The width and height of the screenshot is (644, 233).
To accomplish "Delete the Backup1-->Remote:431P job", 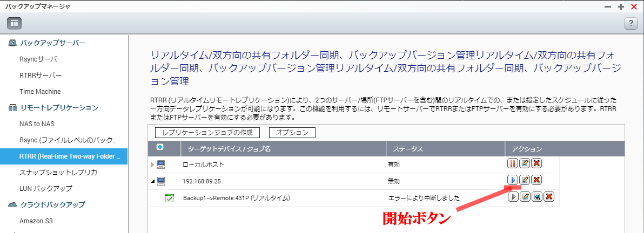I will 549,197.
